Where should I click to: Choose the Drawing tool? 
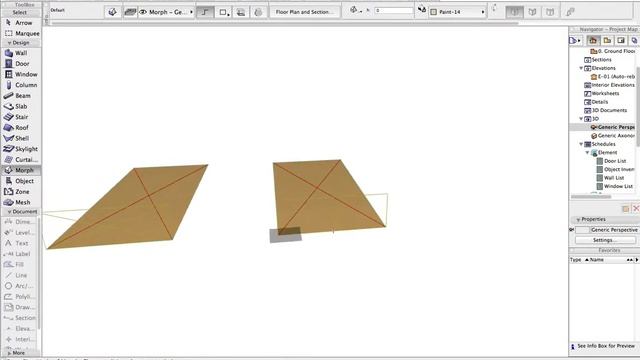tap(19, 307)
